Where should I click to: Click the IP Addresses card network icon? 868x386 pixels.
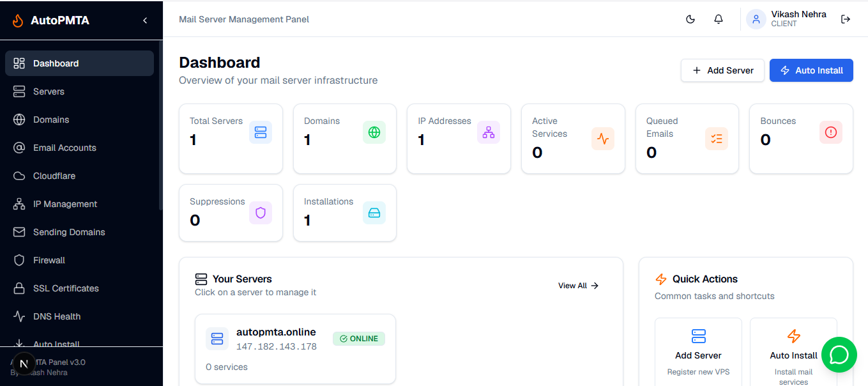coord(489,132)
